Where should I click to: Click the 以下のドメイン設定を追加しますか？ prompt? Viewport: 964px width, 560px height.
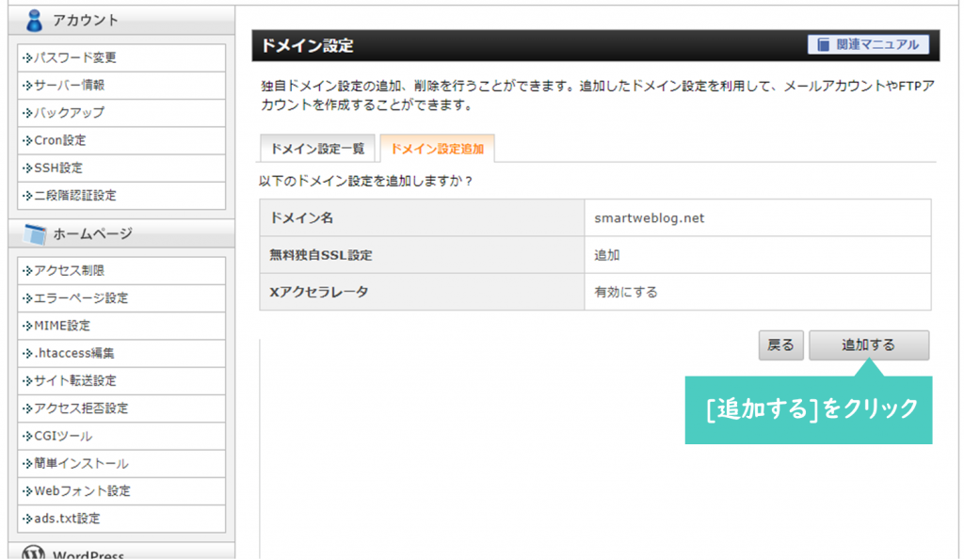click(366, 182)
